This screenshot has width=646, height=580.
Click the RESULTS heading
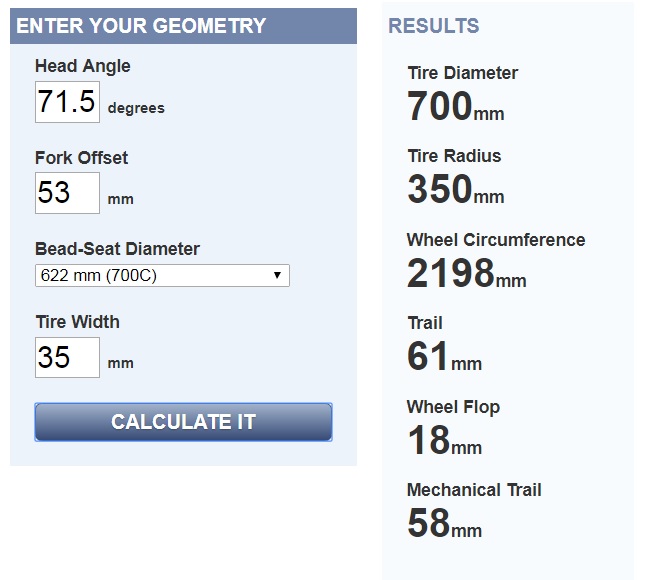pos(434,26)
